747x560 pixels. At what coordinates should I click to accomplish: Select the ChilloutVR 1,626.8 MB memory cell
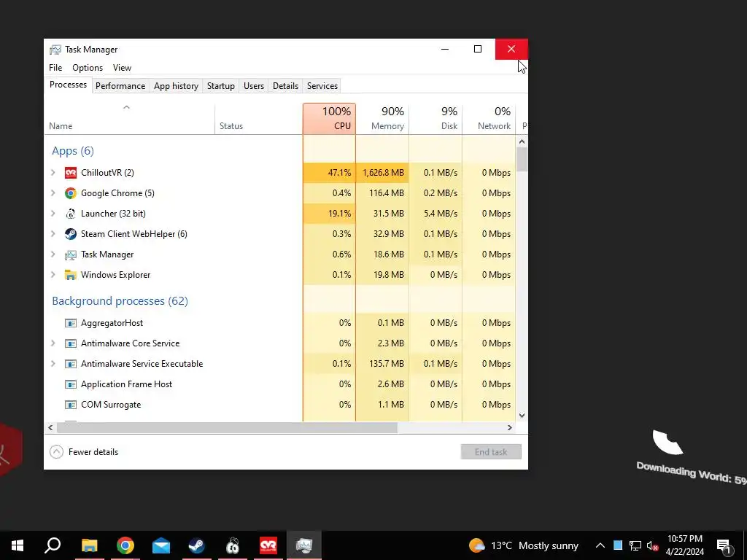382,172
